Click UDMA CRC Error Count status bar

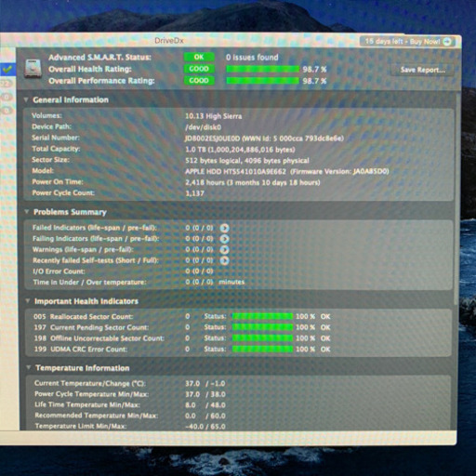pos(262,349)
